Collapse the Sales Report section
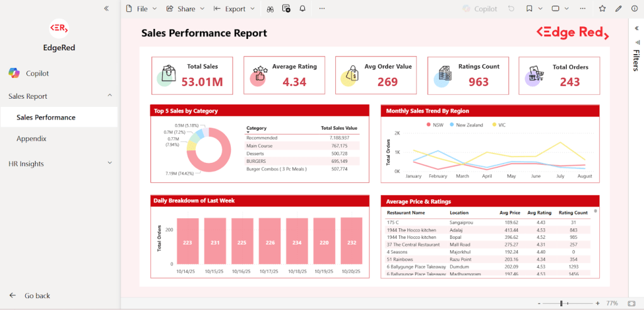 click(110, 96)
